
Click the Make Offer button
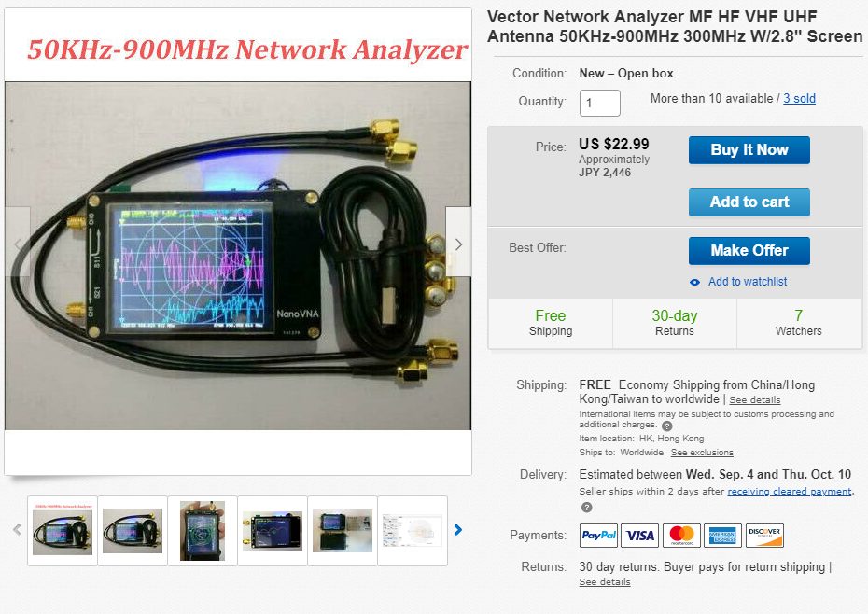pos(749,251)
